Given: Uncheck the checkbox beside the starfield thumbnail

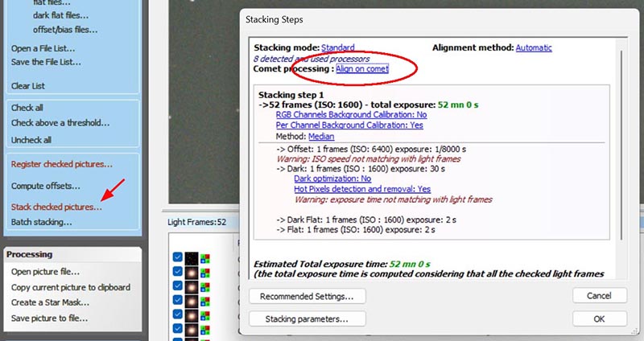Looking at the screenshot, I should coord(177,257).
